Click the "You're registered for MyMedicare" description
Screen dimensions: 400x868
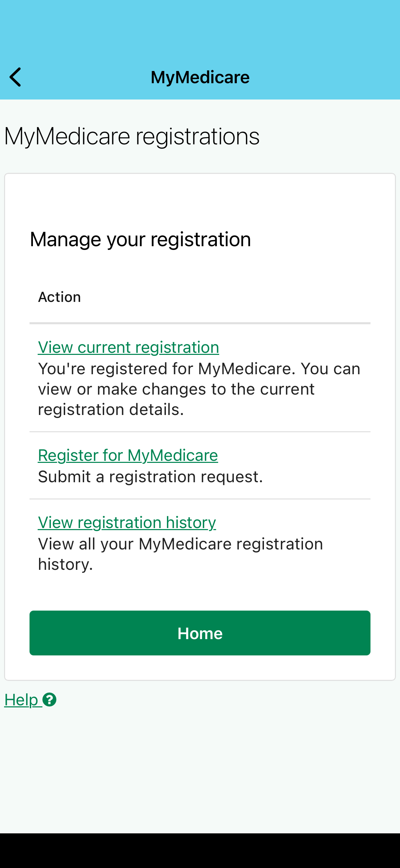199,369
